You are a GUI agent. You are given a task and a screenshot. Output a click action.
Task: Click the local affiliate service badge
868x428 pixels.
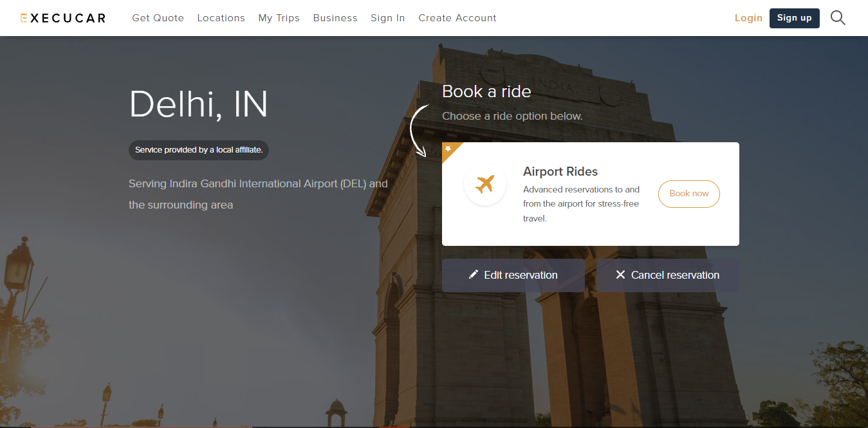click(199, 150)
